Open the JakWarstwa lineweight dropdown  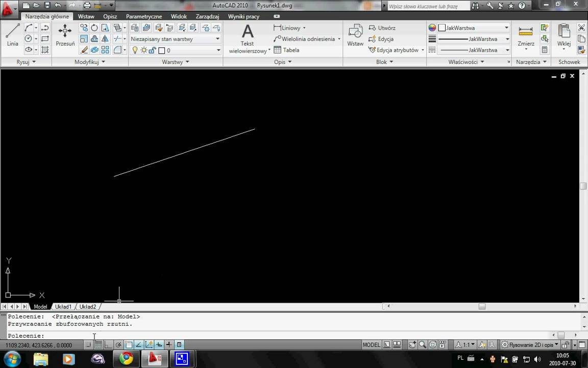[474, 39]
